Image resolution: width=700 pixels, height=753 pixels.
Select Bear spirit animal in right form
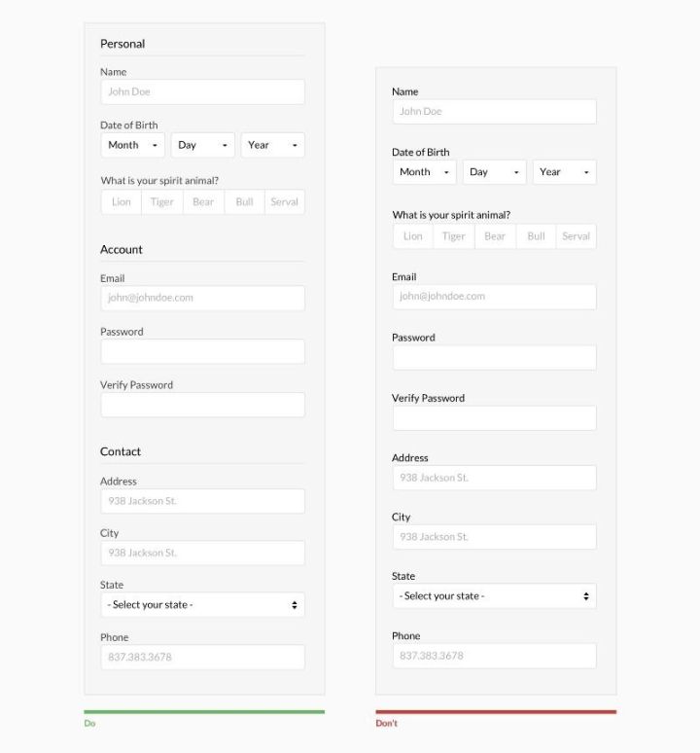point(495,236)
